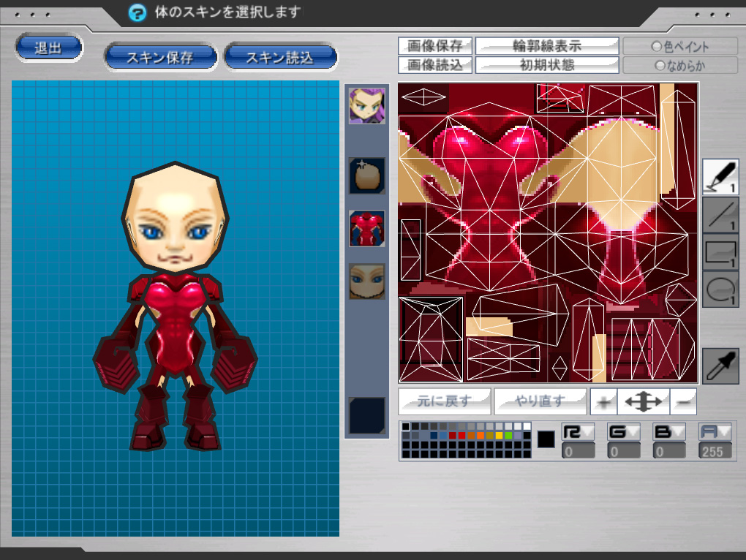Open the R channel dropdown
Image resolution: width=746 pixels, height=560 pixels.
[578, 431]
